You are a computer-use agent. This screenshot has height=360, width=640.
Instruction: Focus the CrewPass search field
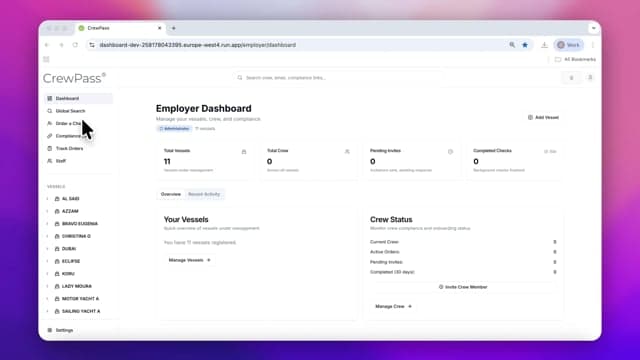point(338,78)
